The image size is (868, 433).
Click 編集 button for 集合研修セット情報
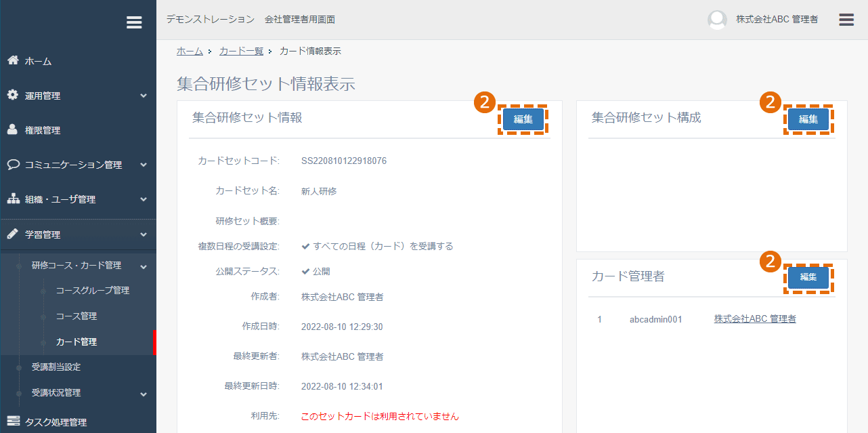(523, 119)
